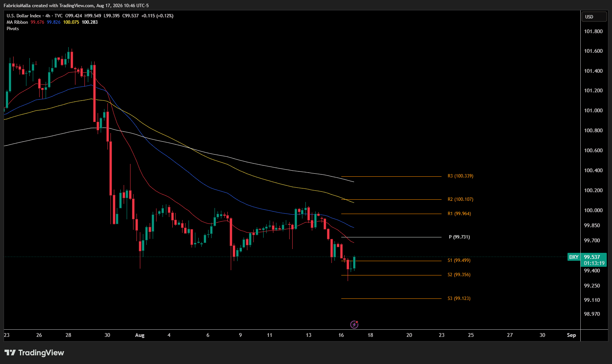Click 101.800 on the price scale
Screen dimensions: 612x364
click(x=594, y=31)
